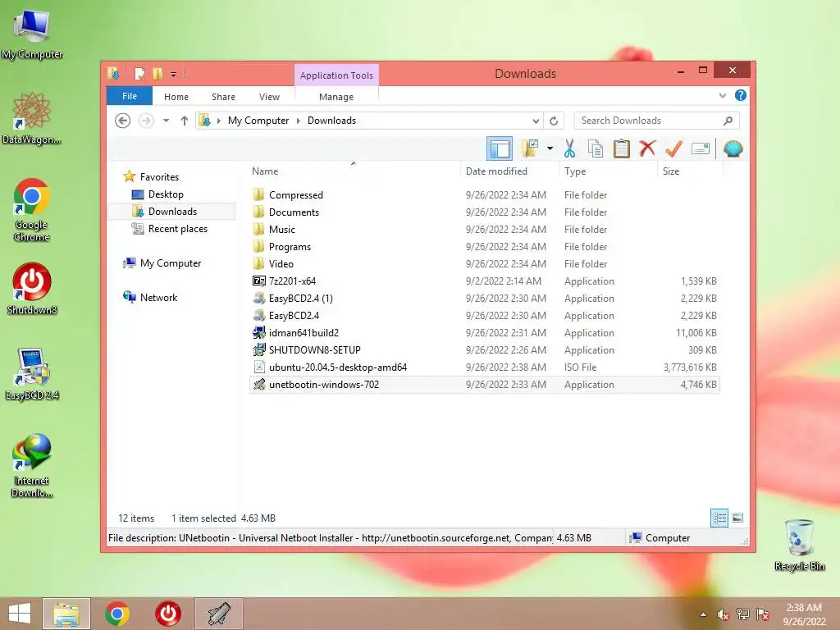840x630 pixels.
Task: Click the Favorites header in sidebar
Action: [x=159, y=177]
